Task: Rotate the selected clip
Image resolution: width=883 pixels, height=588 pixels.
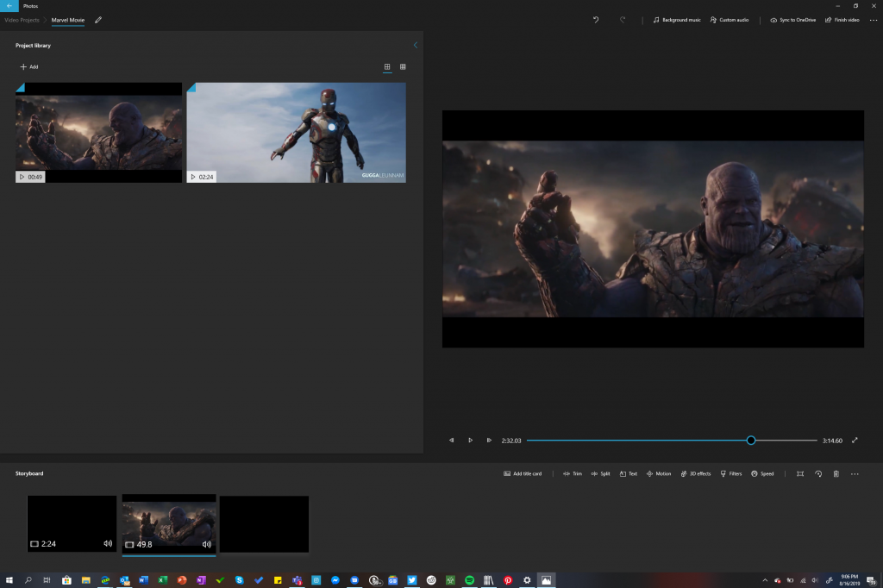Action: 818,473
